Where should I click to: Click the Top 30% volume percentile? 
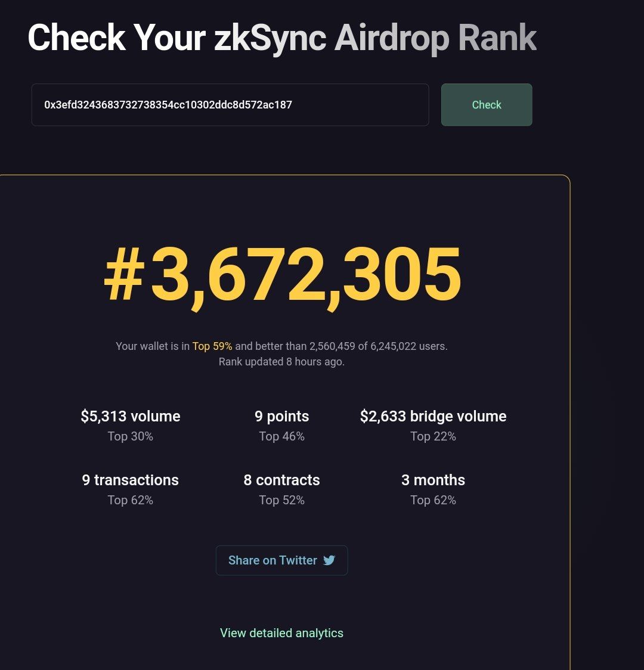131,436
